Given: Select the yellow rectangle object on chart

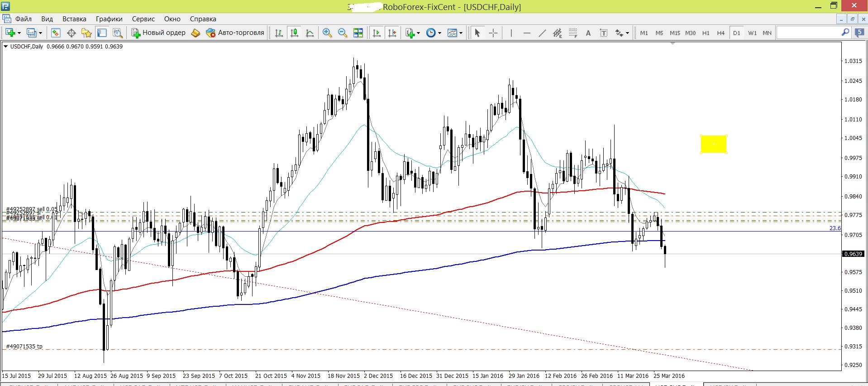Looking at the screenshot, I should pyautogui.click(x=714, y=144).
